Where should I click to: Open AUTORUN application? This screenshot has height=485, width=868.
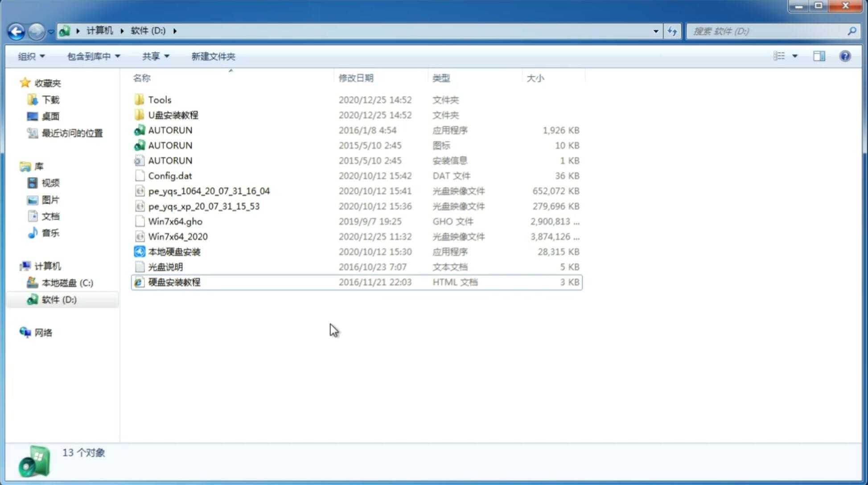[170, 130]
